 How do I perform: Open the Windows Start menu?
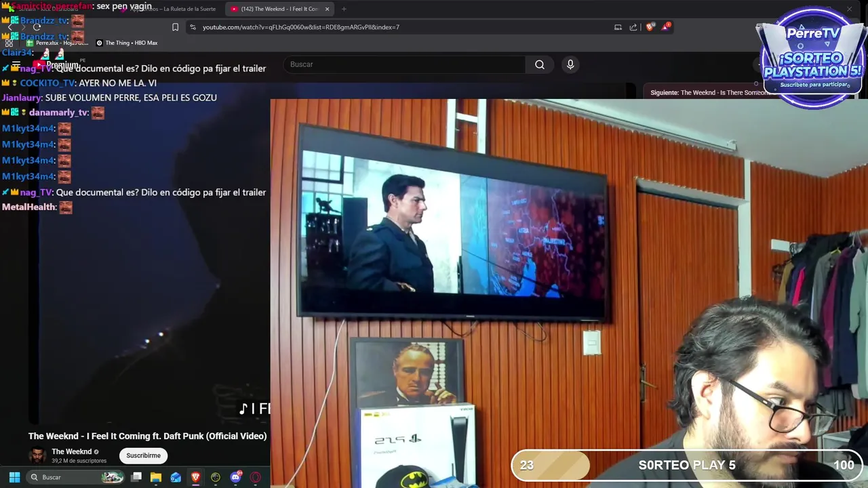coord(14,477)
